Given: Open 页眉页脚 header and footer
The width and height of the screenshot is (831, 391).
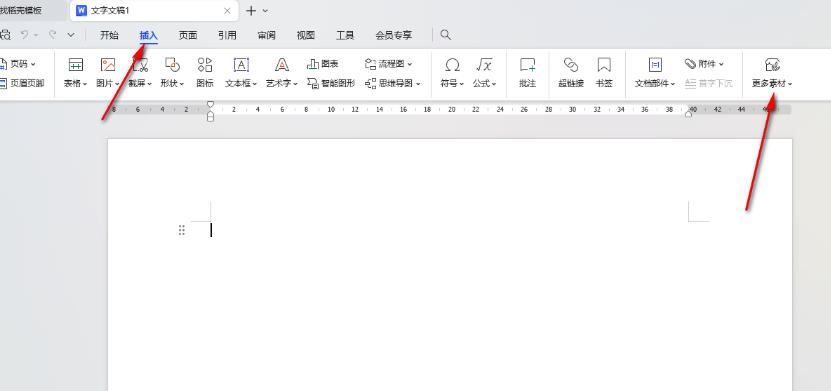Looking at the screenshot, I should [22, 83].
